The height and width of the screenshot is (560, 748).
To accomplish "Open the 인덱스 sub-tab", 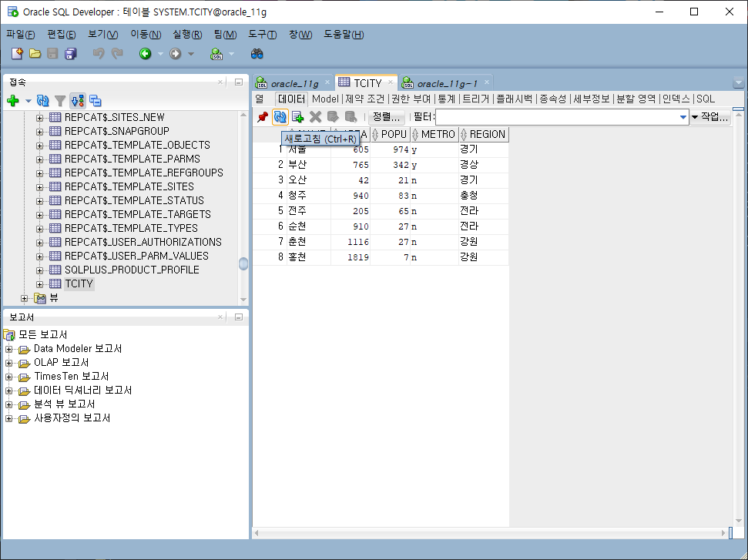I will (x=676, y=99).
